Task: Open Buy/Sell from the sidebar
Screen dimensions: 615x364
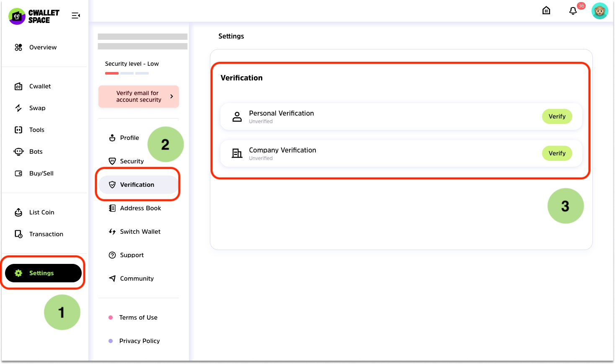Action: click(x=41, y=173)
